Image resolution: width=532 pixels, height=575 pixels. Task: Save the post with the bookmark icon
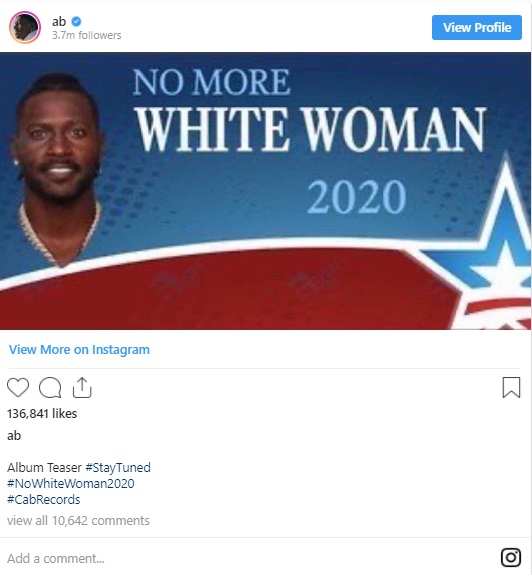tap(511, 387)
